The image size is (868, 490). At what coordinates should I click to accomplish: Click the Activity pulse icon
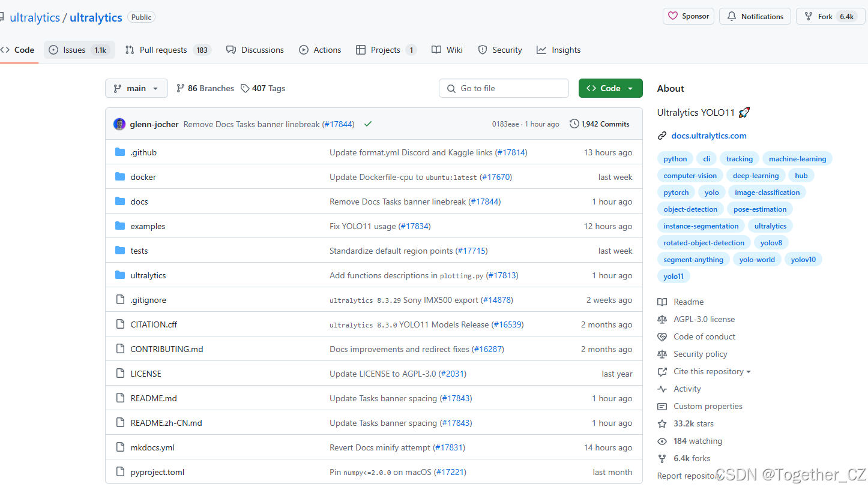(x=662, y=389)
